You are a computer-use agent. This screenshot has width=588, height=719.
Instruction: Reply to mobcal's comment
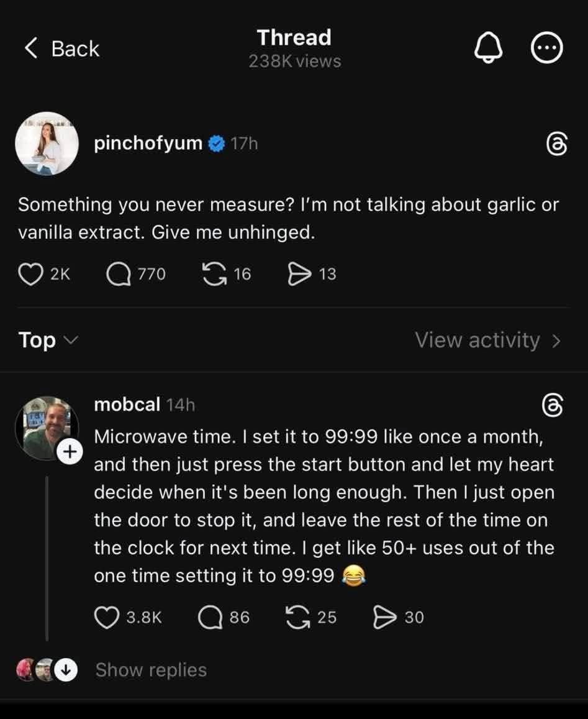tap(209, 617)
